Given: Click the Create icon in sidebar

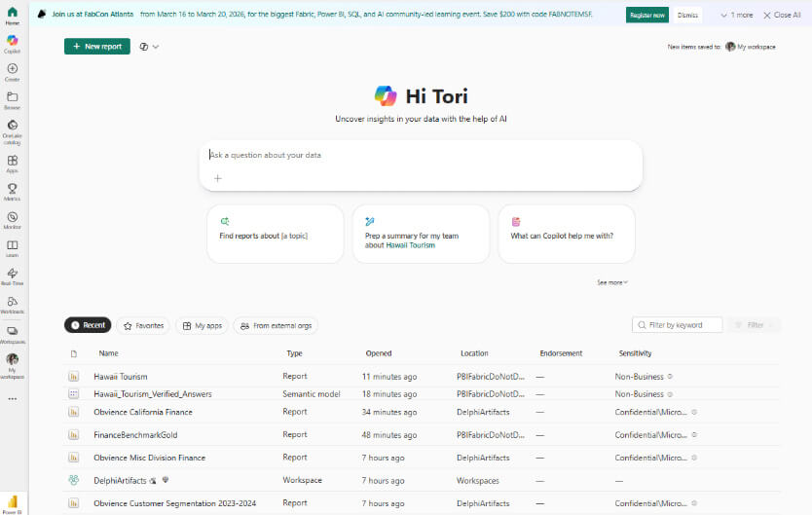Looking at the screenshot, I should 12,71.
